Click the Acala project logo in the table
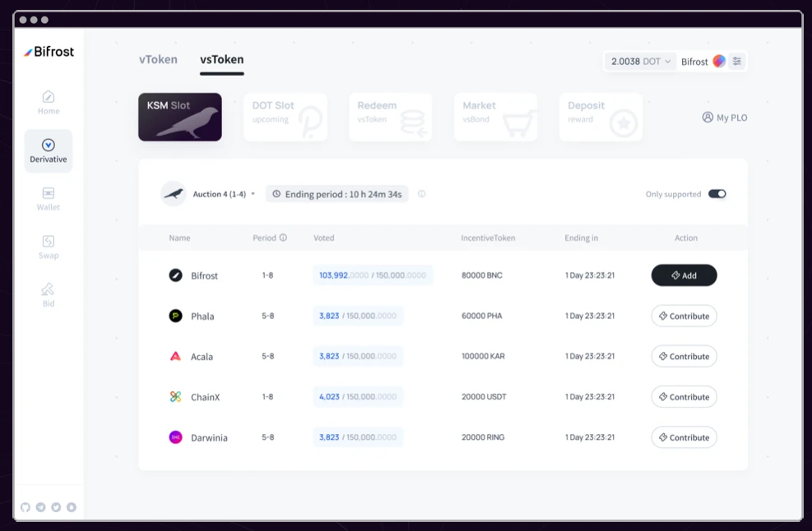812x531 pixels. pos(175,356)
